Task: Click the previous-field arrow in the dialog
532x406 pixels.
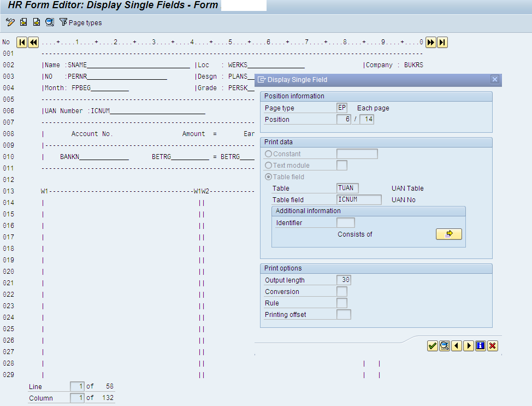Action: (457, 345)
